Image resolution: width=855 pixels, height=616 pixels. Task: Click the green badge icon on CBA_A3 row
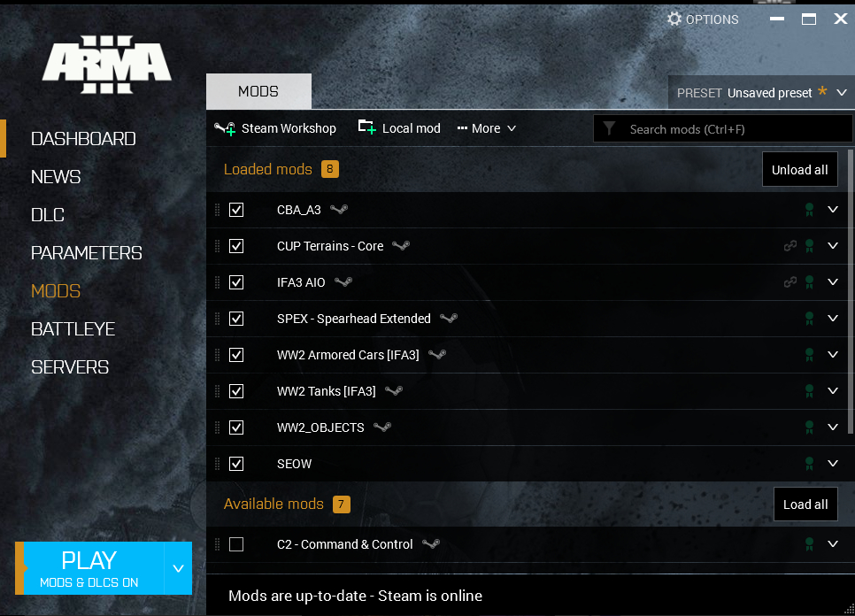[x=809, y=210]
